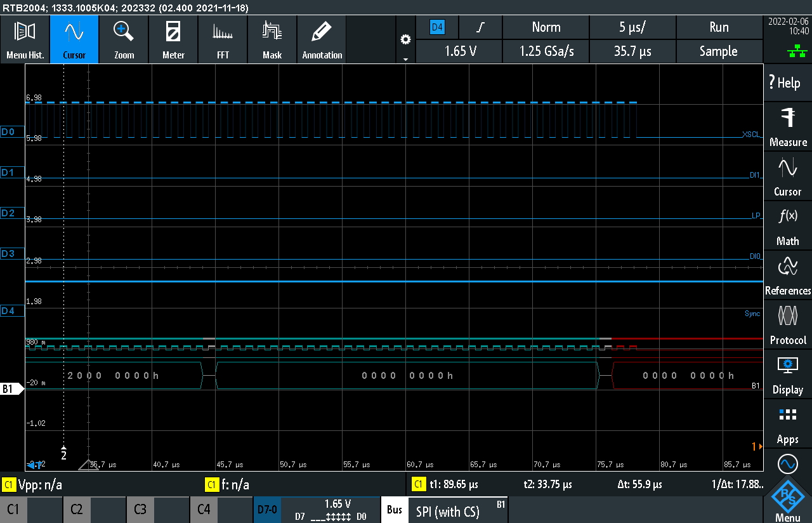This screenshot has width=812, height=523.
Task: Click the DI0 signal label
Action: 754,256
